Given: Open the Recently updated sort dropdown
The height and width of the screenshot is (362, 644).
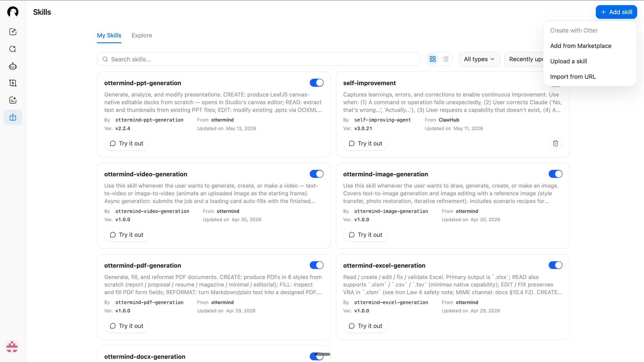Looking at the screenshot, I should click(x=524, y=59).
